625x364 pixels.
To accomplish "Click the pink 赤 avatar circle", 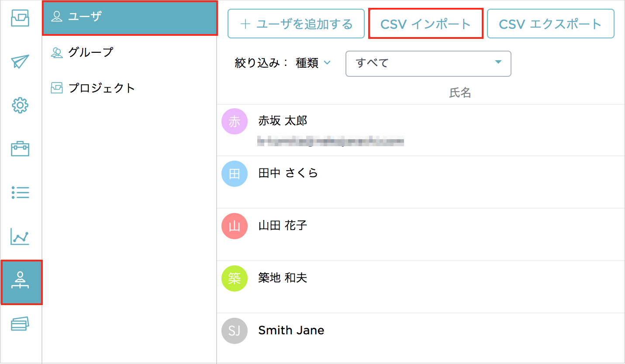I will (x=235, y=121).
